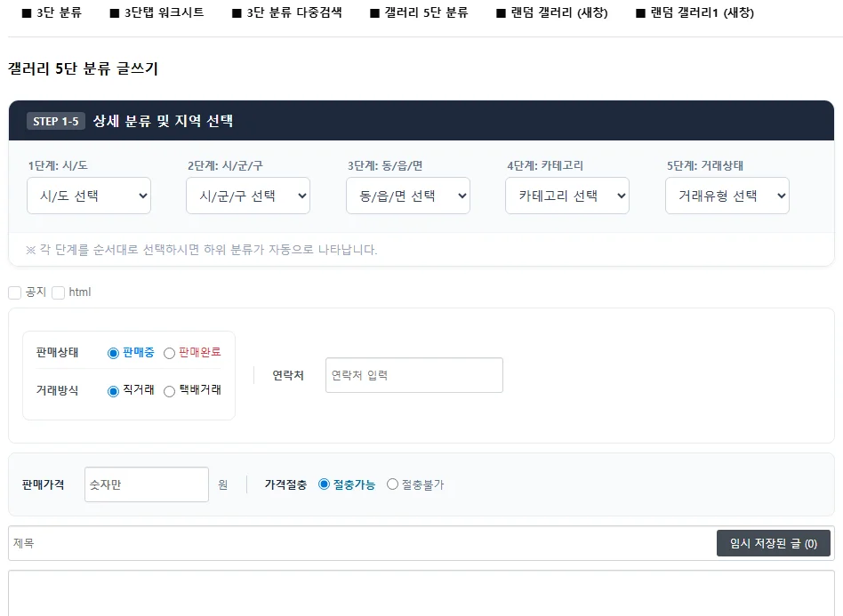Open the 3단 분류 menu link
Image resolution: width=843 pixels, height=616 pixels.
point(52,12)
